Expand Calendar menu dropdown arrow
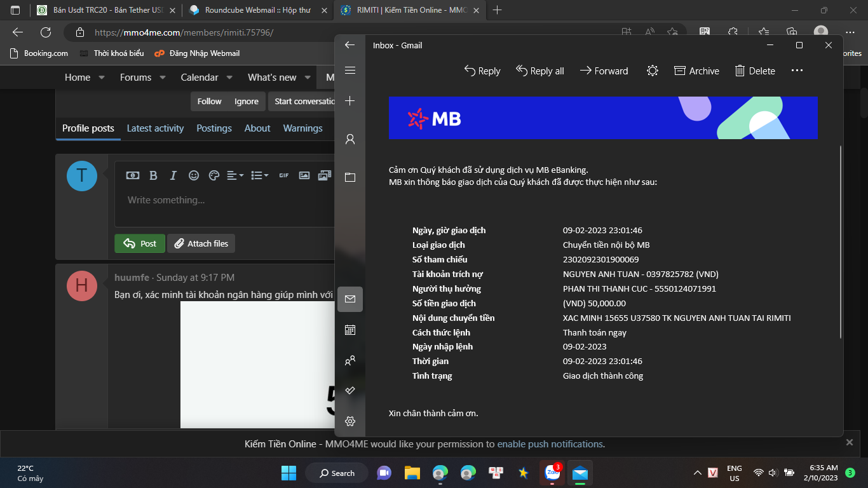The image size is (868, 488). [x=229, y=78]
